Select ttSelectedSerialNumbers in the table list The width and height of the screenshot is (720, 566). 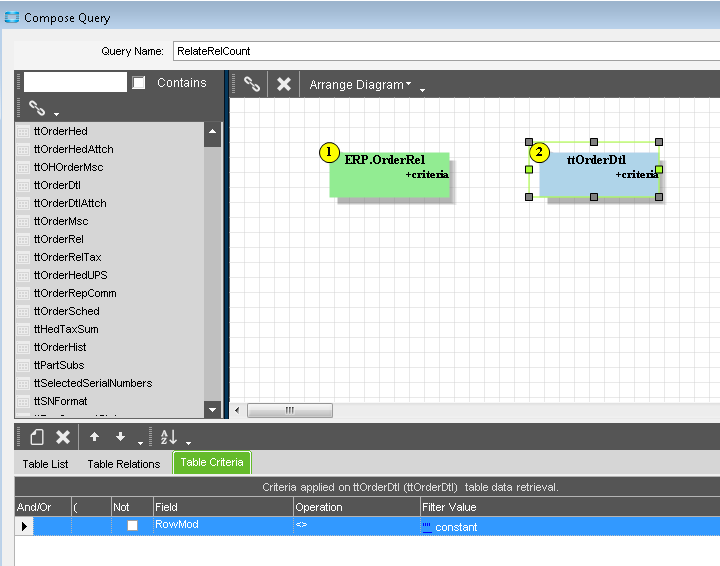point(93,383)
